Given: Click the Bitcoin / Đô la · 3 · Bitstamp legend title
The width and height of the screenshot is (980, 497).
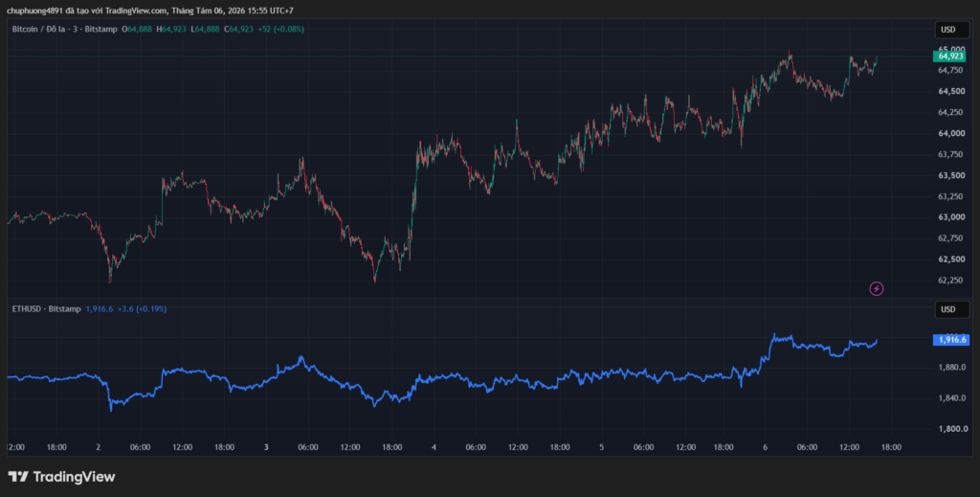Looking at the screenshot, I should [x=64, y=30].
